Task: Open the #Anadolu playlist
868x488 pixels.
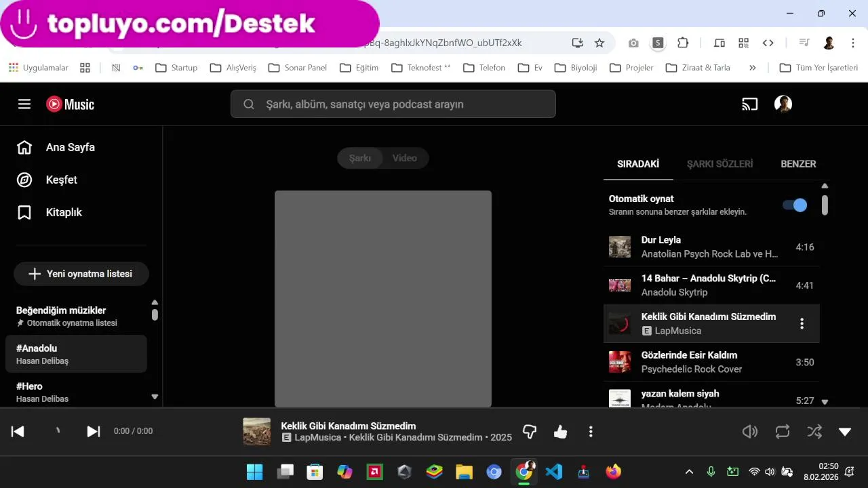Action: pyautogui.click(x=76, y=354)
